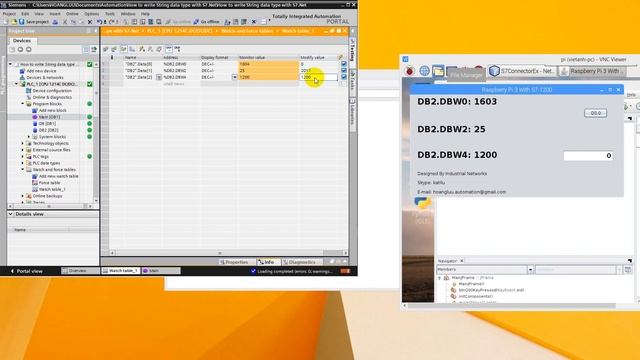Expand PLC data types folder
Viewport: 640px width, 360px height.
[23, 163]
